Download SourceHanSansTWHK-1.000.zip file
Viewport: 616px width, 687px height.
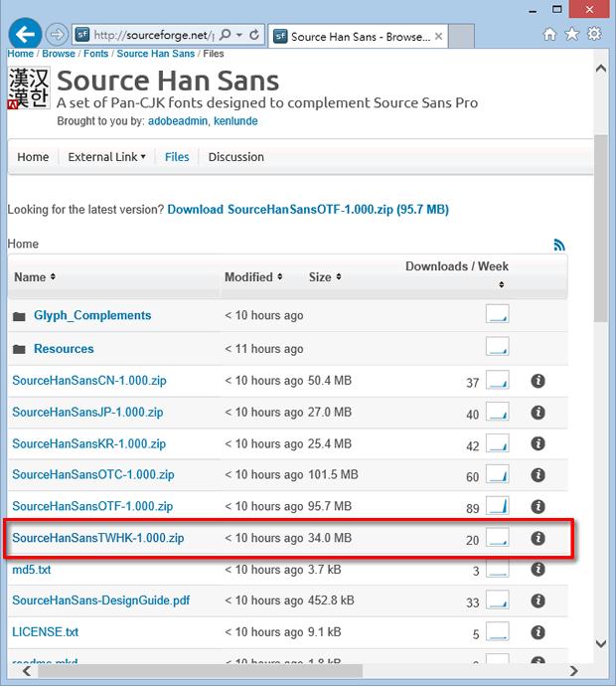pyautogui.click(x=98, y=538)
